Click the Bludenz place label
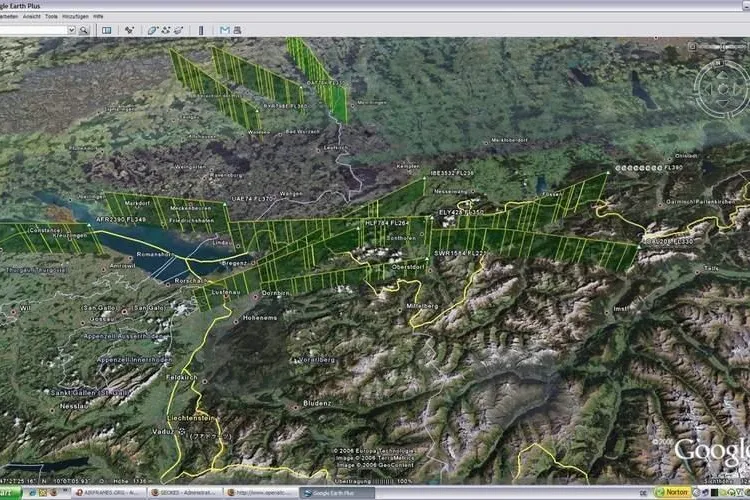 tap(317, 403)
